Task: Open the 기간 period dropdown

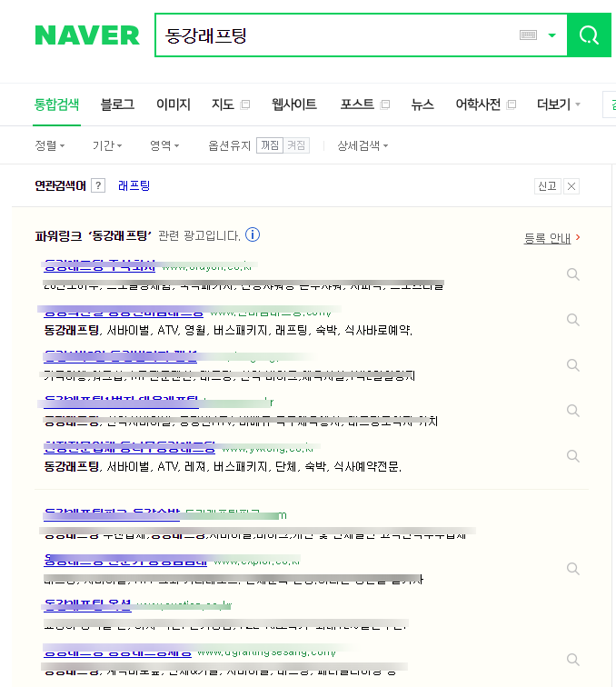Action: tap(107, 145)
